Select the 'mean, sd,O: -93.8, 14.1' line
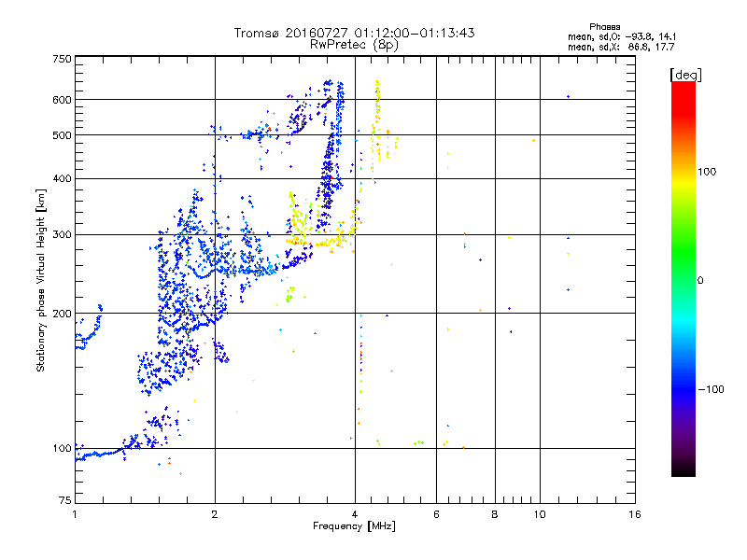The image size is (747, 560). click(622, 36)
